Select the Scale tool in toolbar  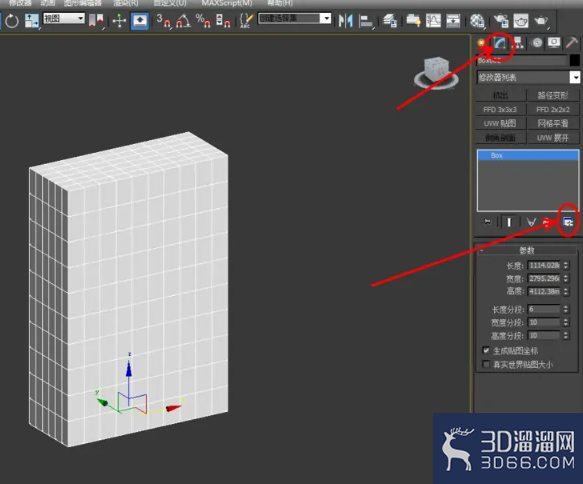(32, 20)
